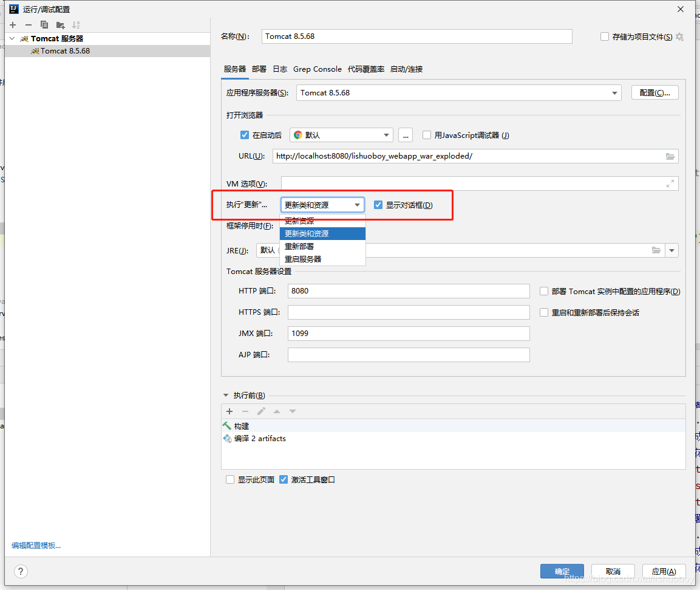Click the Configure button for application server
This screenshot has width=700, height=590.
pyautogui.click(x=655, y=93)
